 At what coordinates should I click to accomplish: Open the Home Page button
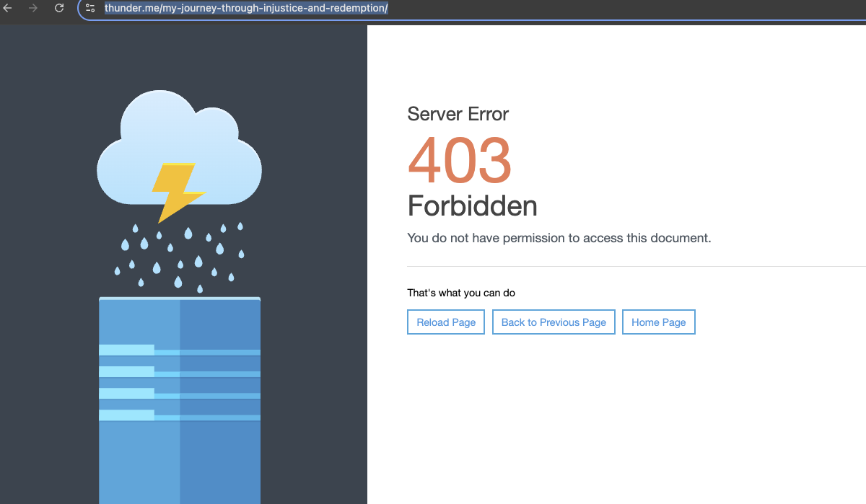658,322
